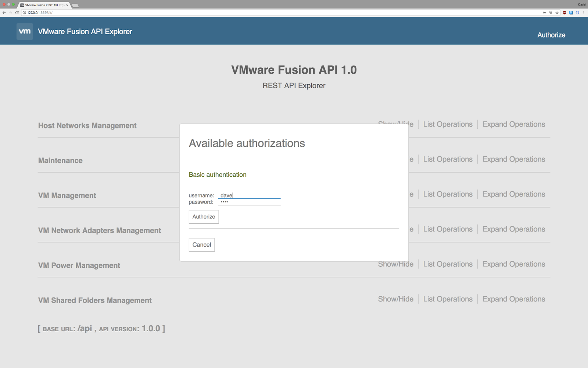The height and width of the screenshot is (368, 588).
Task: Click the blue circular sync extension icon
Action: point(577,13)
